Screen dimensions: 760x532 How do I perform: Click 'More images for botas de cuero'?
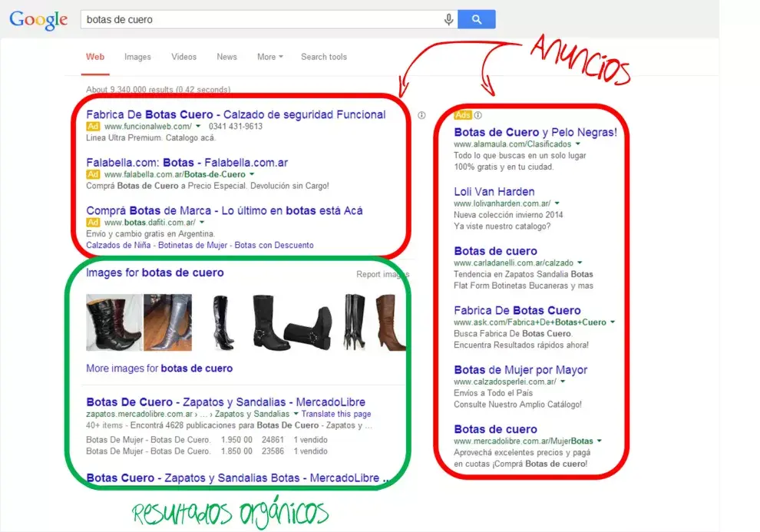[x=160, y=368]
